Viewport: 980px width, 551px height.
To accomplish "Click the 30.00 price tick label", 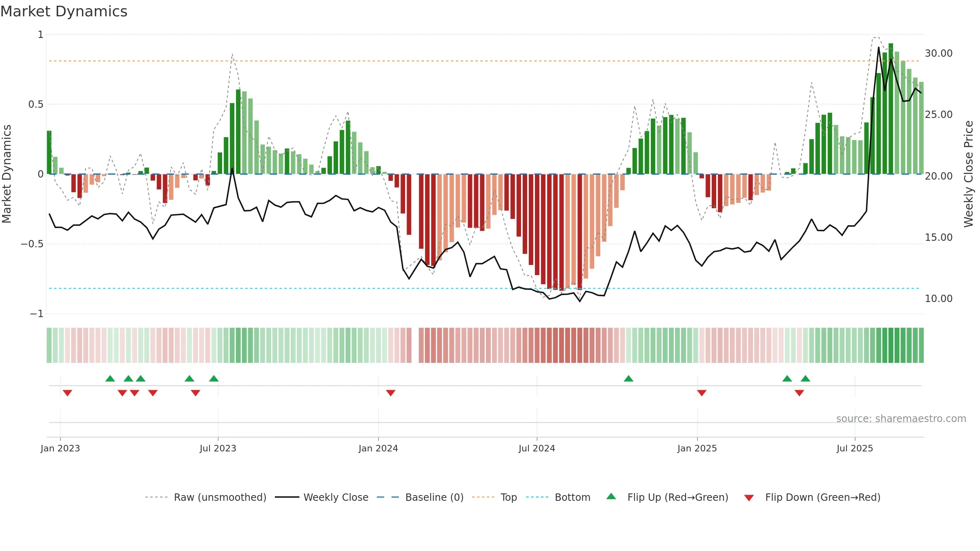I will [939, 53].
